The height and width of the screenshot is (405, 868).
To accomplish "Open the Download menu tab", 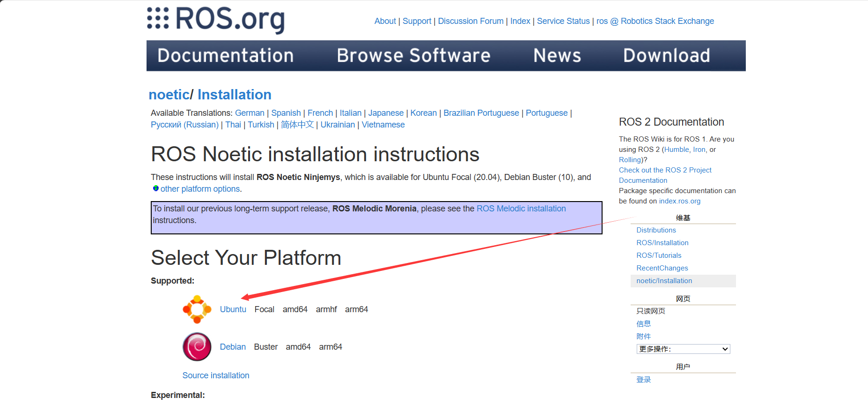I will tap(666, 56).
